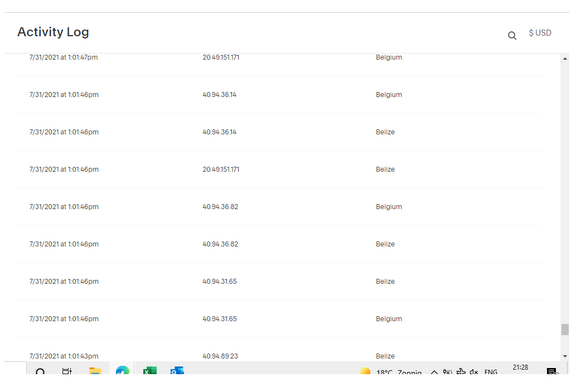Viewport: 586px width, 392px height.
Task: Click Belize in the 40.94.36.14 row
Action: pos(385,132)
